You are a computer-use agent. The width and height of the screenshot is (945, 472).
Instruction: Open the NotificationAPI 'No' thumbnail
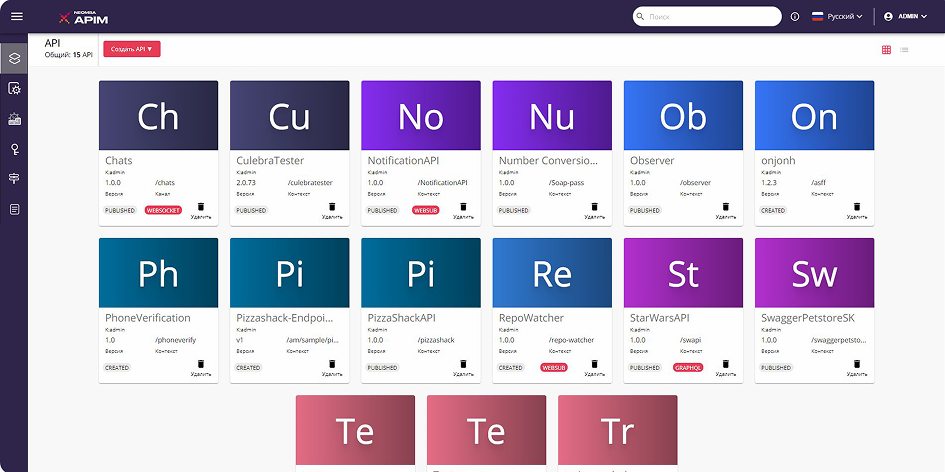(x=421, y=115)
